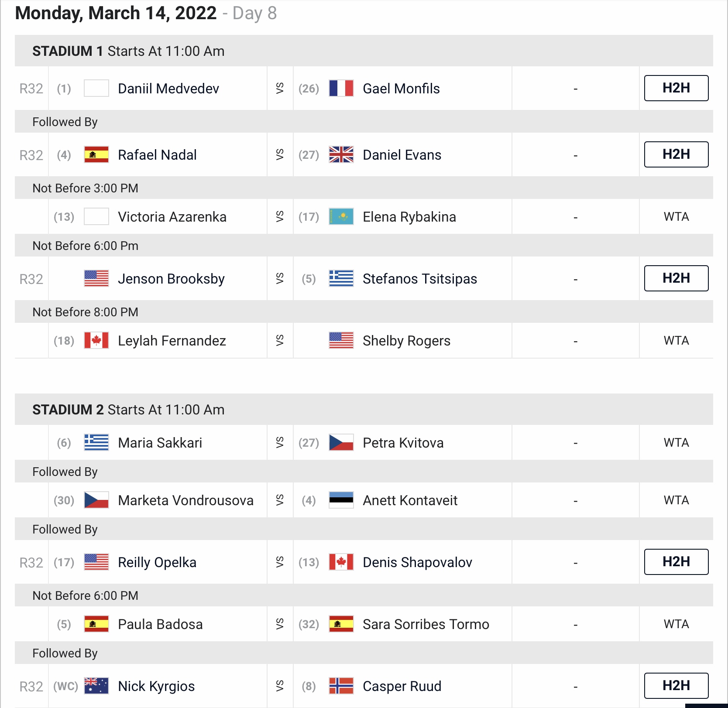Click the Stadium 2 section header
728x708 pixels.
pos(364,409)
